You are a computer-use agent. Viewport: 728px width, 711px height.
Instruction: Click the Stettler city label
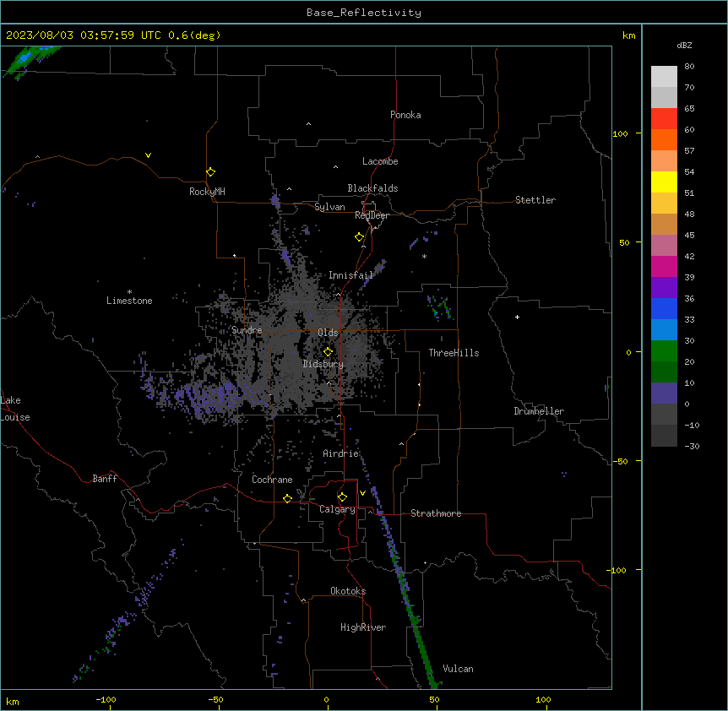tap(535, 200)
